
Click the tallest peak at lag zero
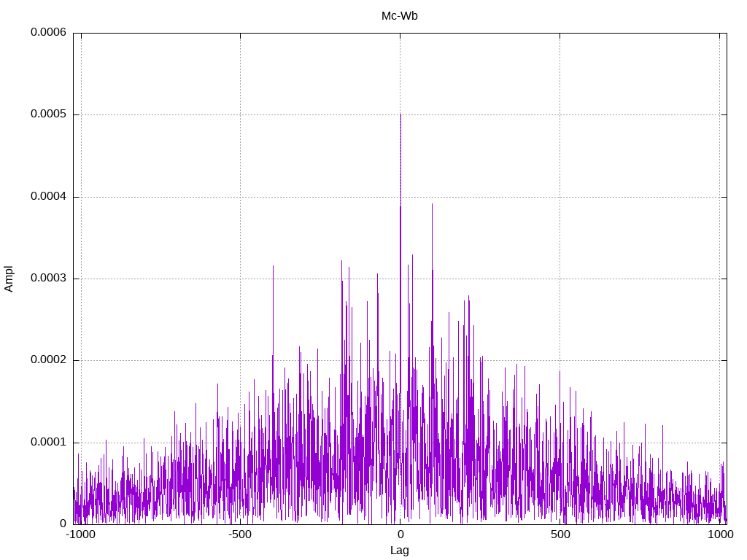click(400, 116)
